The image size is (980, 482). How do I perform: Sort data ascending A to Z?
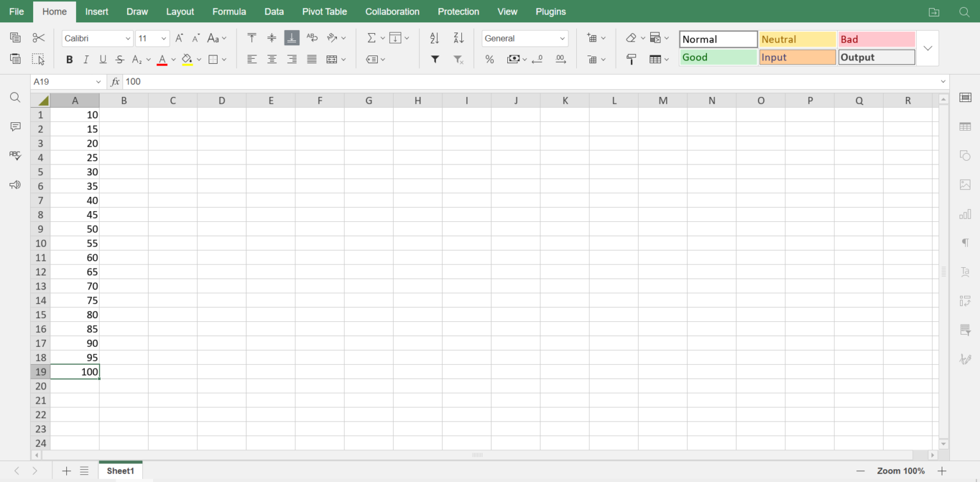pyautogui.click(x=434, y=38)
